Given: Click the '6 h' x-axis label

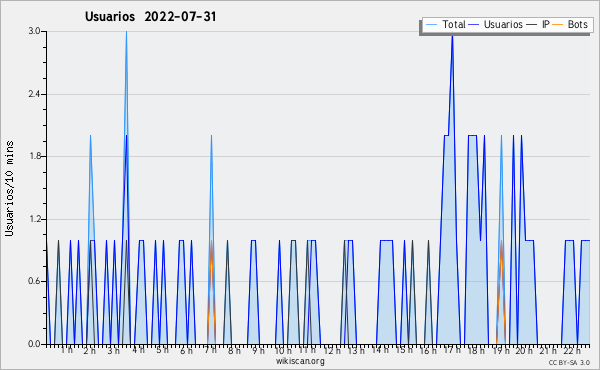Looking at the screenshot, I should pyautogui.click(x=186, y=351).
